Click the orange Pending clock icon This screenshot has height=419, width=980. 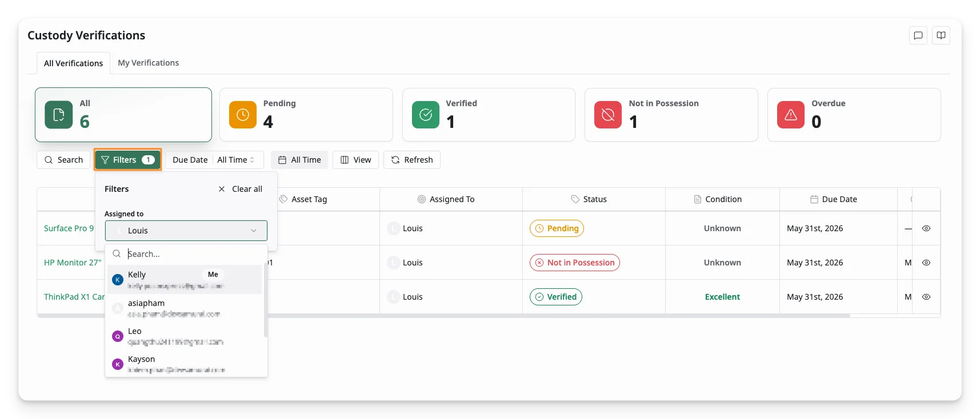pos(243,115)
